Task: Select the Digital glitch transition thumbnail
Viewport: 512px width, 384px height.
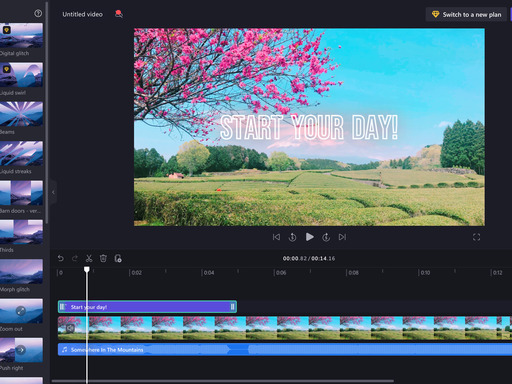Action: click(21, 35)
